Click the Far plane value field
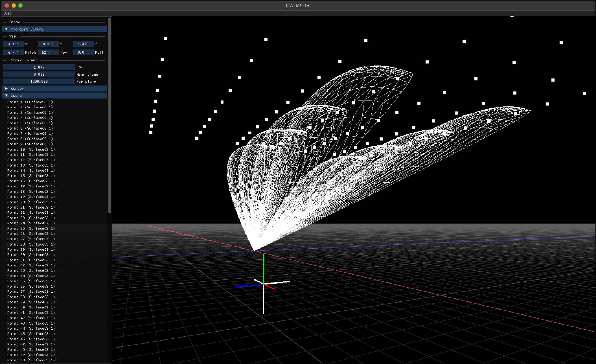This screenshot has height=364, width=596. coord(39,82)
